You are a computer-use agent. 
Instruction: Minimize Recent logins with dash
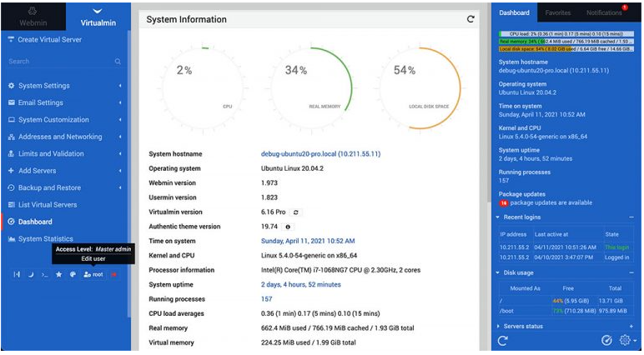(631, 217)
